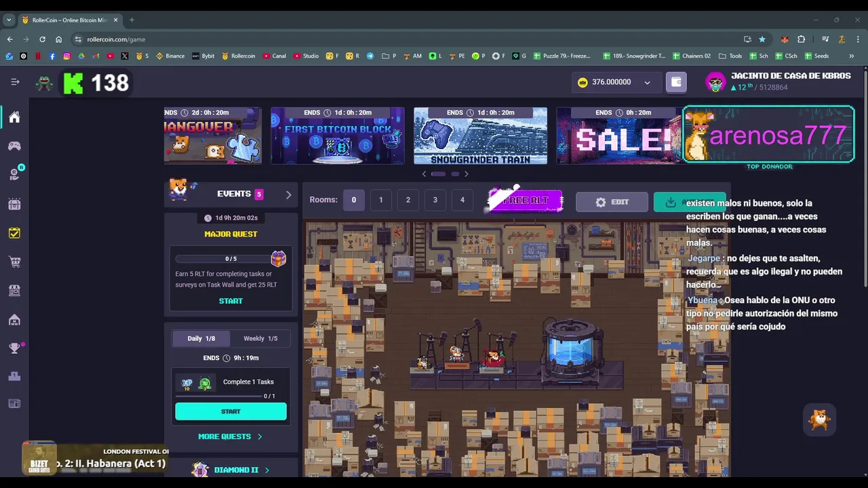Open the season pass chest sidebar icon
The image size is (868, 488).
coord(14,204)
